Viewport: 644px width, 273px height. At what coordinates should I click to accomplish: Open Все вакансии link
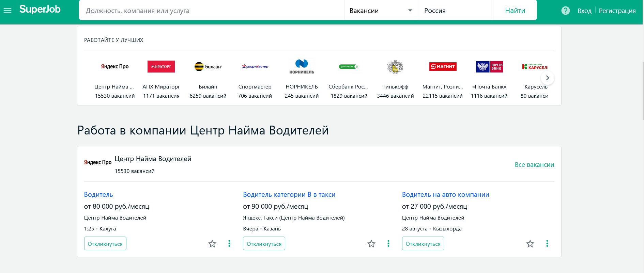click(534, 165)
